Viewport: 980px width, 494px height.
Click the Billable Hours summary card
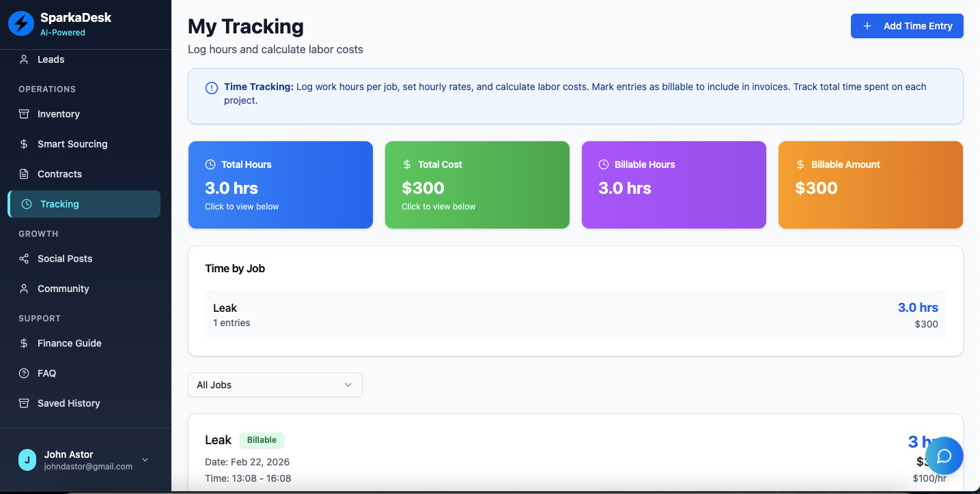(x=674, y=185)
